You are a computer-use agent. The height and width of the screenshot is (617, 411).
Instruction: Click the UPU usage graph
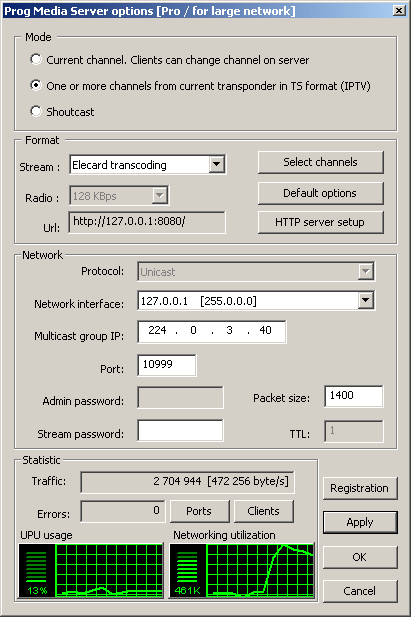[x=109, y=571]
